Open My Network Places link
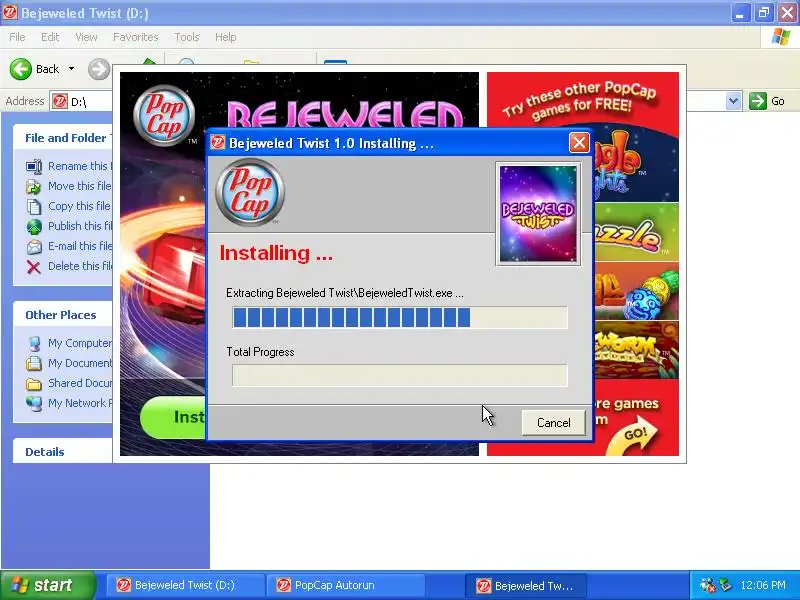 pos(79,403)
